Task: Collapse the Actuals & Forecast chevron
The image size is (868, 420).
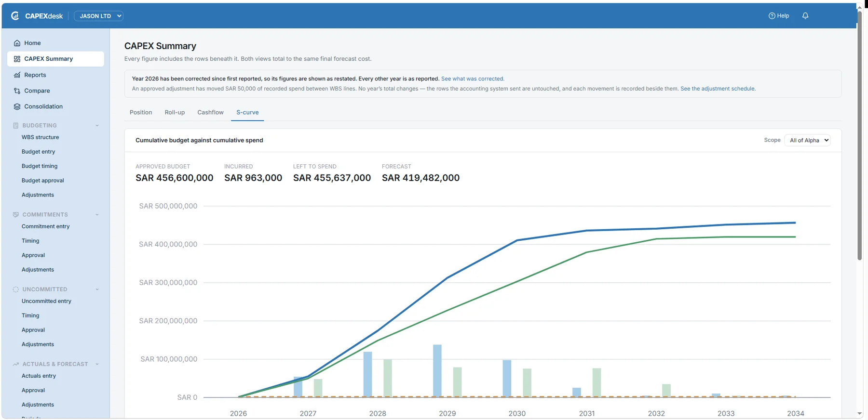Action: click(97, 364)
